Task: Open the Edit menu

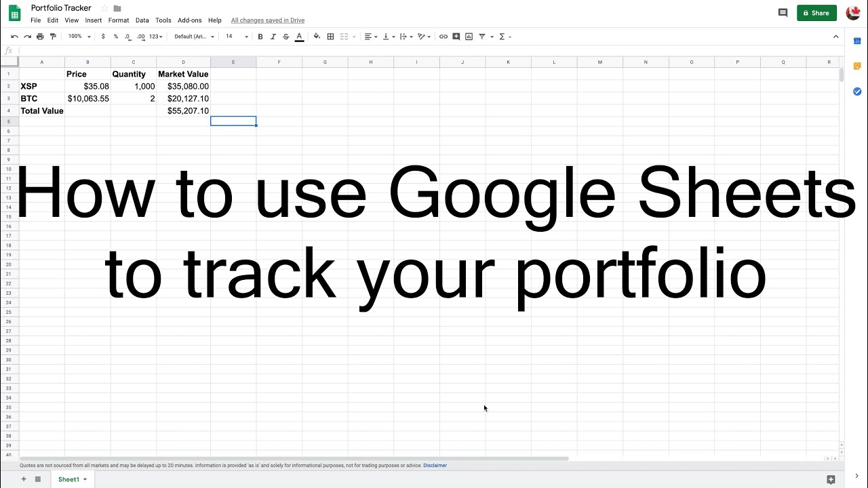Action: [53, 20]
